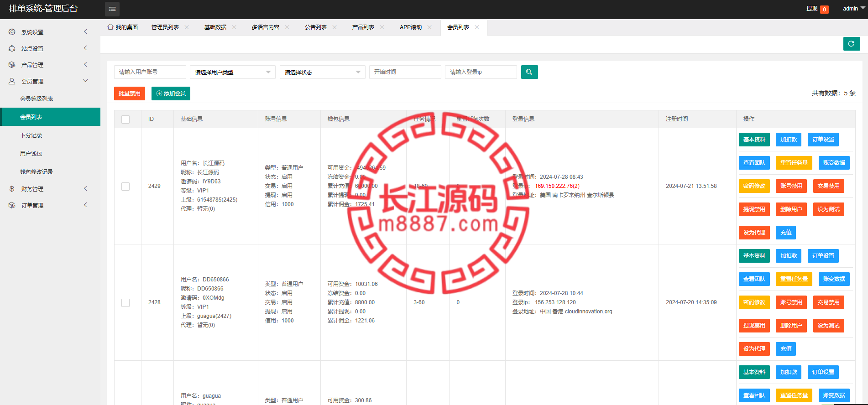The image size is (868, 405).
Task: Click 删除用户 for member 2428
Action: pos(791,326)
